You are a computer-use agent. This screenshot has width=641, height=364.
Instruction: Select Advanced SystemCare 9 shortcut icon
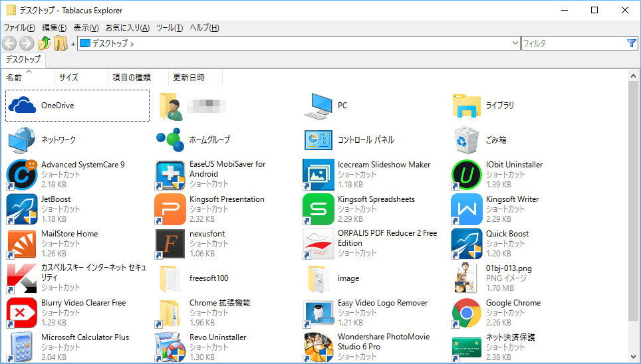tap(22, 175)
